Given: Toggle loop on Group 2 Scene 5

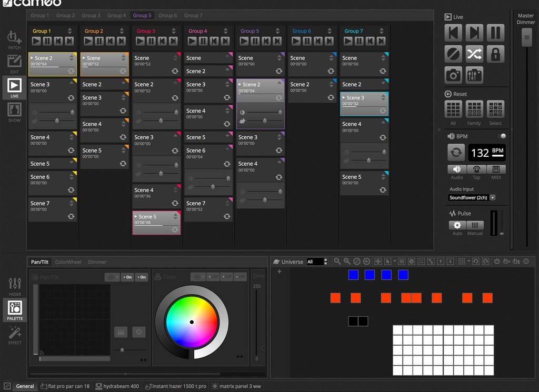Looking at the screenshot, I should 123,164.
